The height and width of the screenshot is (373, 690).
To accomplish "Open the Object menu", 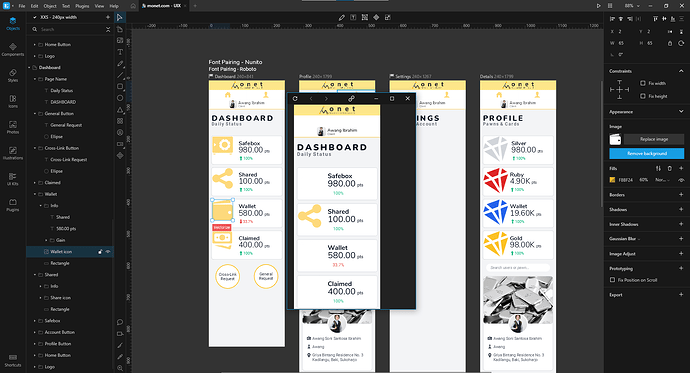I will click(x=50, y=6).
